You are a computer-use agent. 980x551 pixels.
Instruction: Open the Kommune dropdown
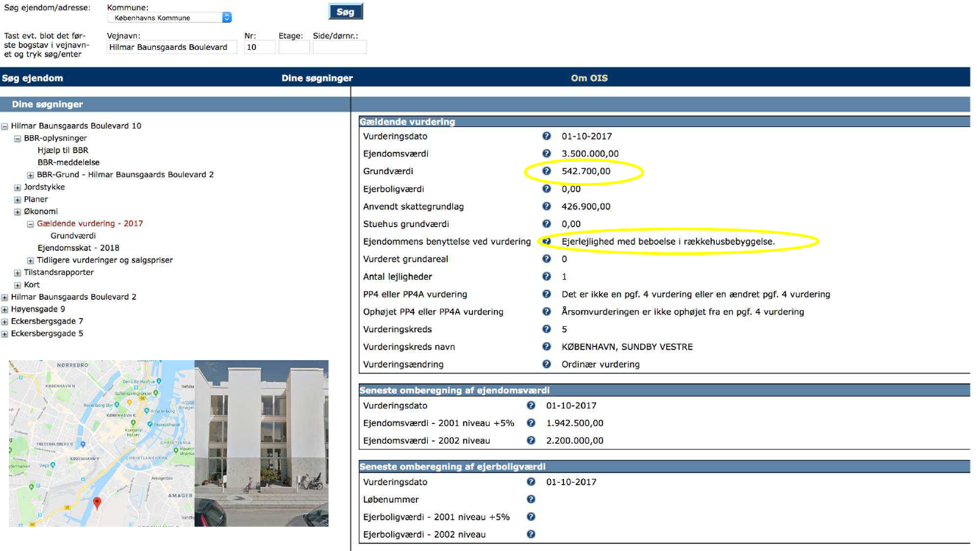click(x=169, y=18)
